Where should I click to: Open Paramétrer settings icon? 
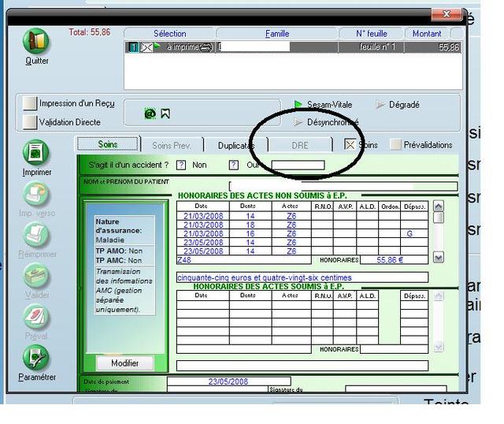pos(36,358)
